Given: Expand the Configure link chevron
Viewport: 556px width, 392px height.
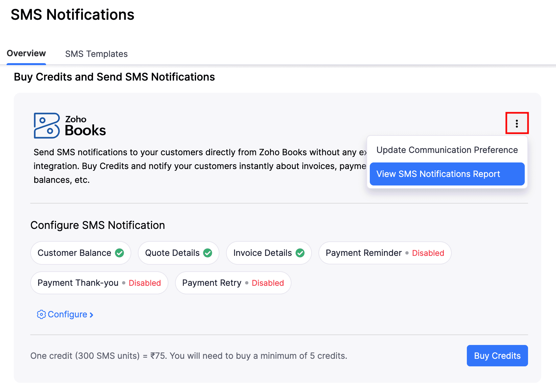Looking at the screenshot, I should point(91,315).
